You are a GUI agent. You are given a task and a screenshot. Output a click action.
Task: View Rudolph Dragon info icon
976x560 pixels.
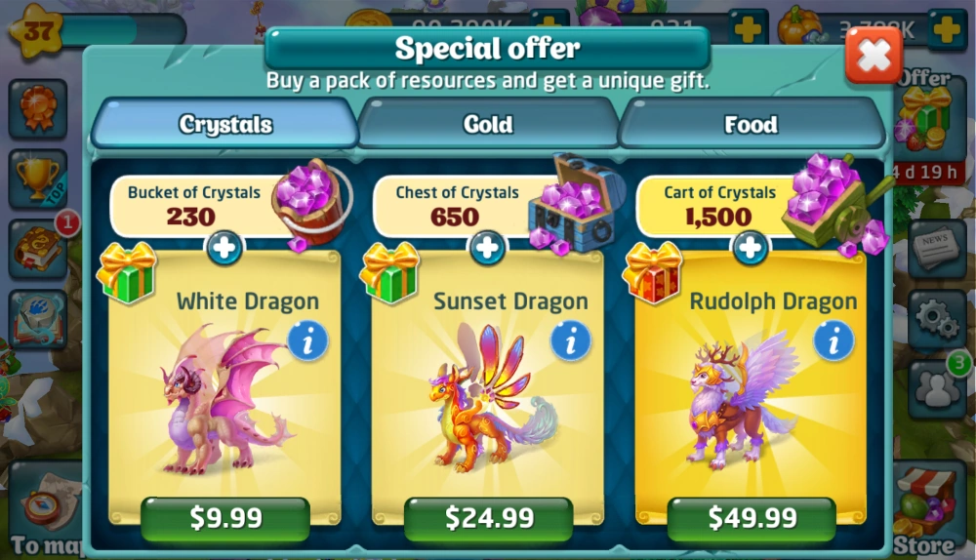(834, 341)
